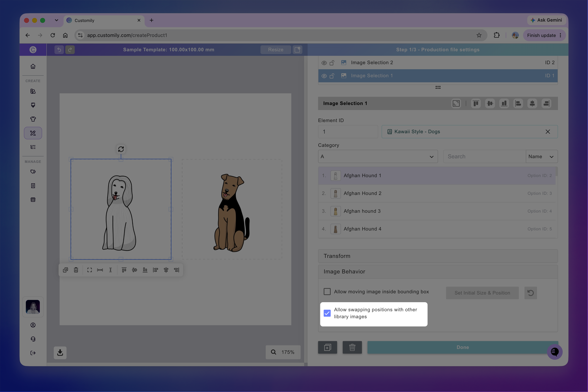This screenshot has width=588, height=392.
Task: Click Ask Gemini button
Action: pyautogui.click(x=547, y=20)
